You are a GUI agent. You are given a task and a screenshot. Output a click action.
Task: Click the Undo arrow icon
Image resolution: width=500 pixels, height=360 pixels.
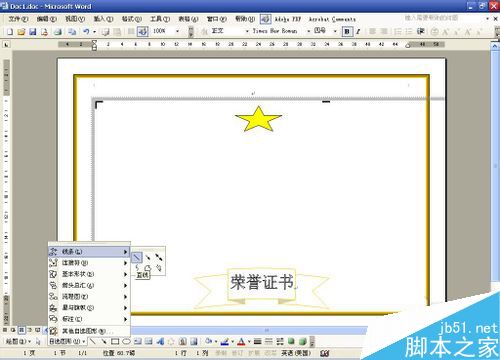tap(86, 32)
